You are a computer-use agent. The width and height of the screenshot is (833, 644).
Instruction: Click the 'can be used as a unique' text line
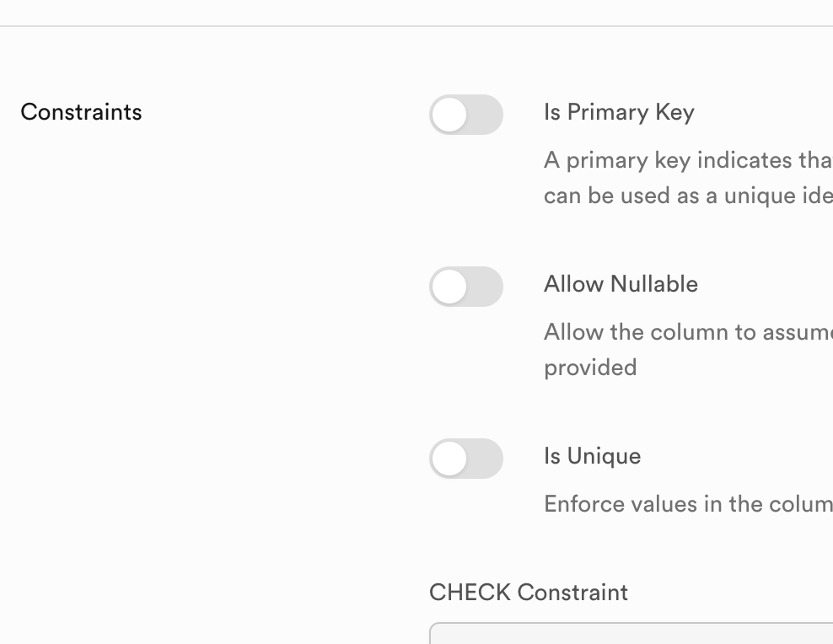coord(687,196)
